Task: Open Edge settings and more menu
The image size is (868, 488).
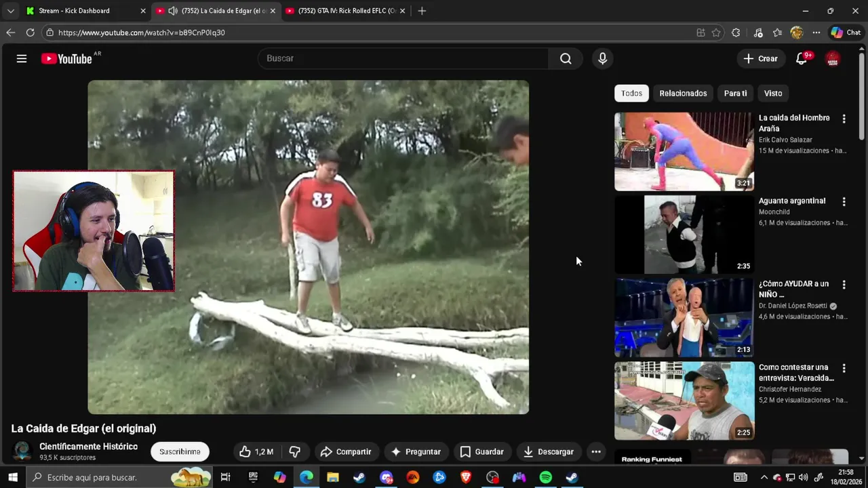Action: pyautogui.click(x=816, y=33)
